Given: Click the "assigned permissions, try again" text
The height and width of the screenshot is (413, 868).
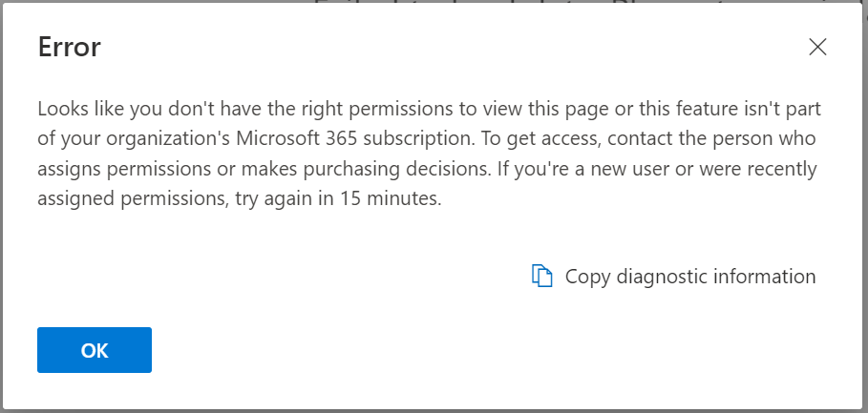Looking at the screenshot, I should 163,199.
